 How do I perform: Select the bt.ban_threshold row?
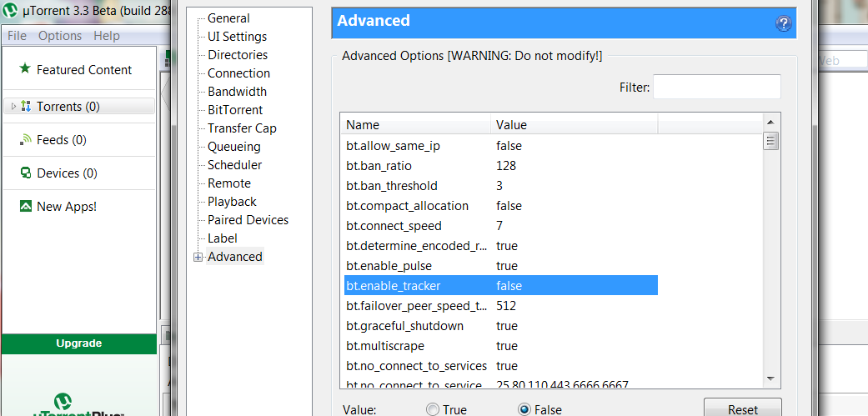501,185
